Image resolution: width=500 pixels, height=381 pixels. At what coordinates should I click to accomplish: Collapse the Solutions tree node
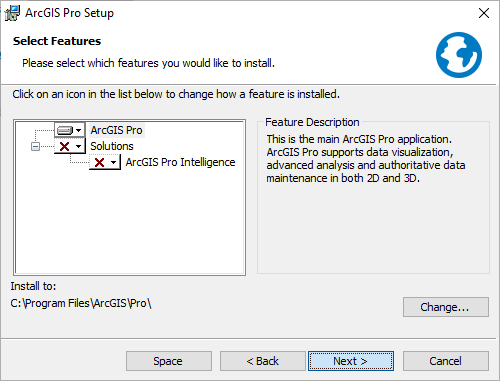[35, 146]
